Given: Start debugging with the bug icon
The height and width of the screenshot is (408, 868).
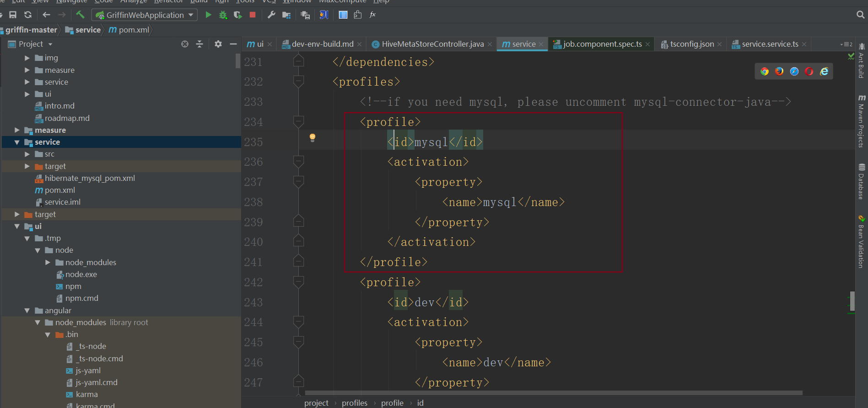Looking at the screenshot, I should 223,15.
